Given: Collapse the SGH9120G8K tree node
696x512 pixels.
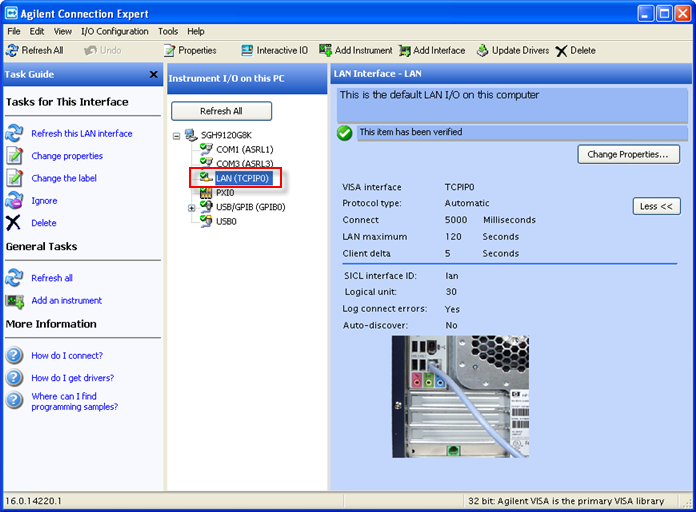Looking at the screenshot, I should click(x=177, y=135).
